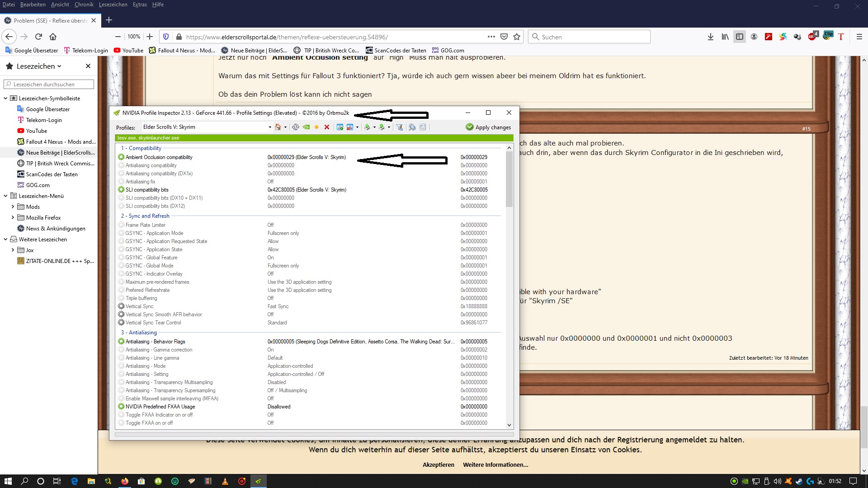Toggle gear icon beside Vertical Sync
Image resolution: width=868 pixels, height=488 pixels.
(x=121, y=306)
